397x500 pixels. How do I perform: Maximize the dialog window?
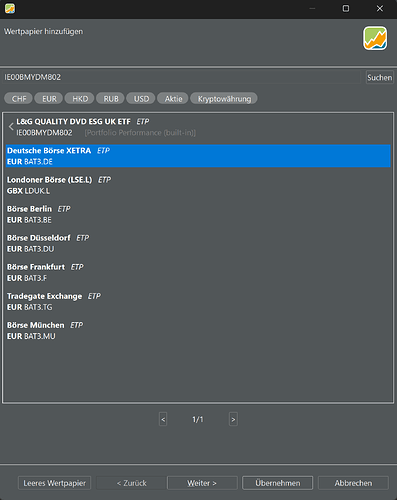pos(346,8)
